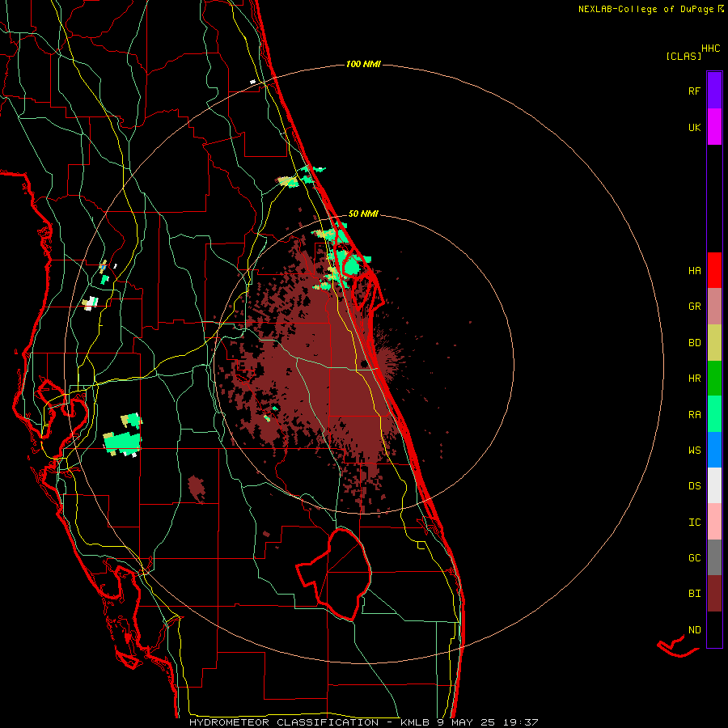The width and height of the screenshot is (728, 728).
Task: Click the ND black legend swatch
Action: (x=714, y=629)
